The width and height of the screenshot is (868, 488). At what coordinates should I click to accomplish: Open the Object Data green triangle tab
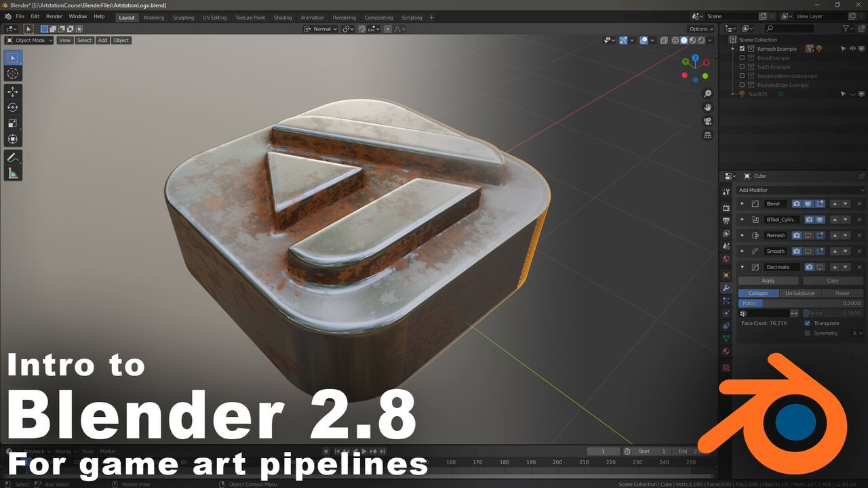(726, 338)
